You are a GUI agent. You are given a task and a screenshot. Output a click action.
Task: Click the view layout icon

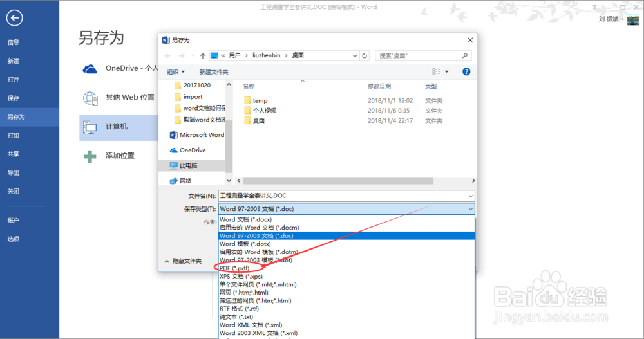436,71
